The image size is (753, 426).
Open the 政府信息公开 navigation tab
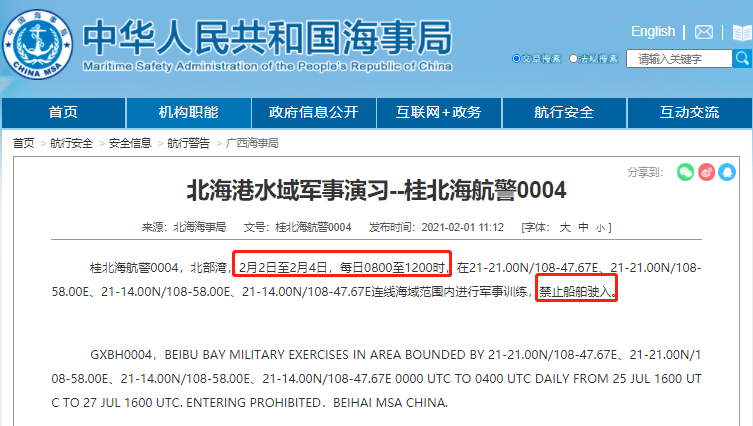click(x=314, y=113)
